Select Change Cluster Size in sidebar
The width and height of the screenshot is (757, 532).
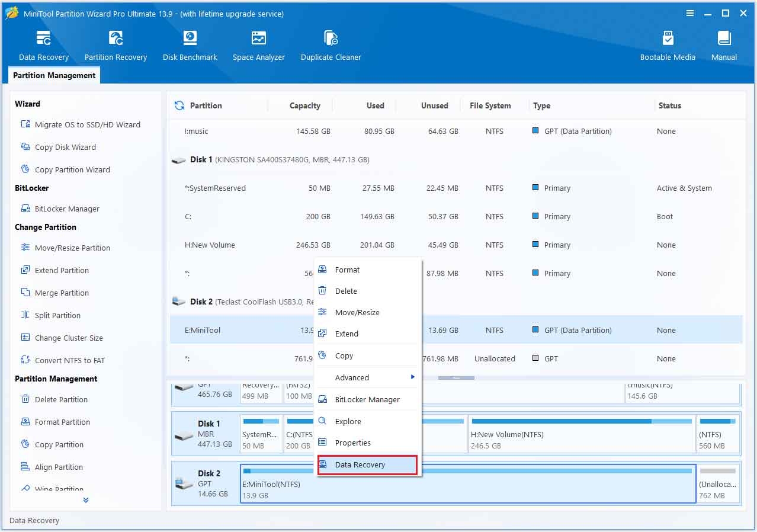coord(62,338)
